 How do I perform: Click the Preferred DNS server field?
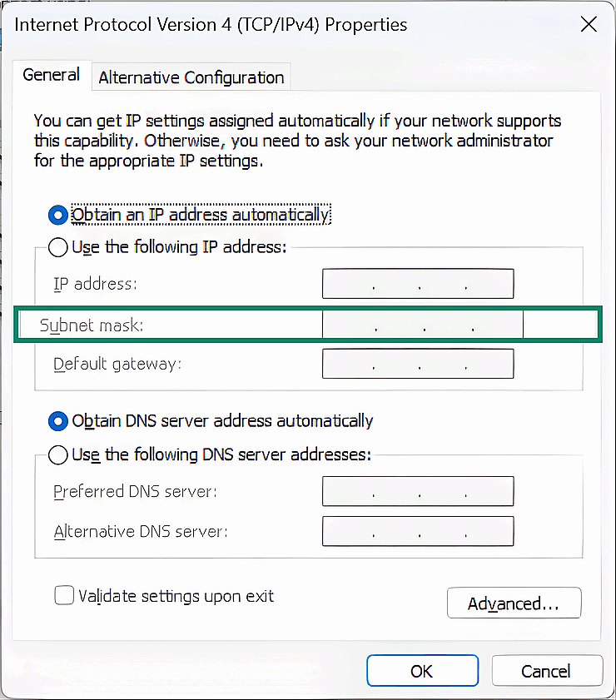pos(418,491)
